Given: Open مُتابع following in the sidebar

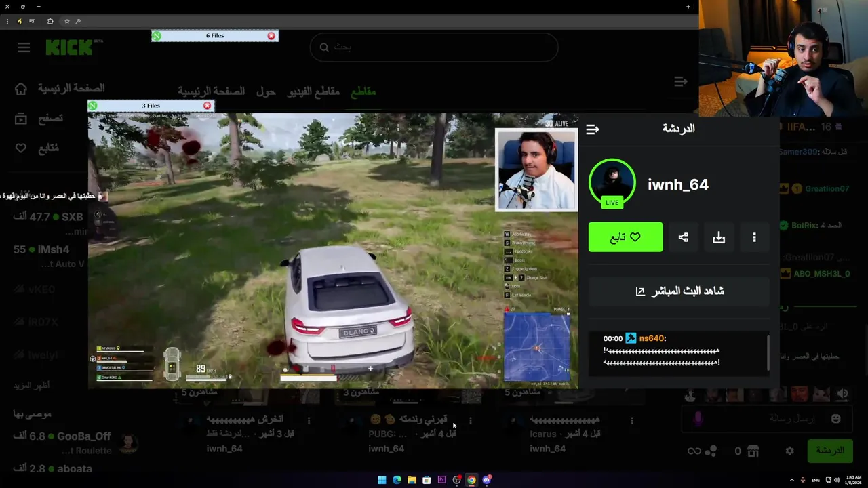Looking at the screenshot, I should pos(37,148).
